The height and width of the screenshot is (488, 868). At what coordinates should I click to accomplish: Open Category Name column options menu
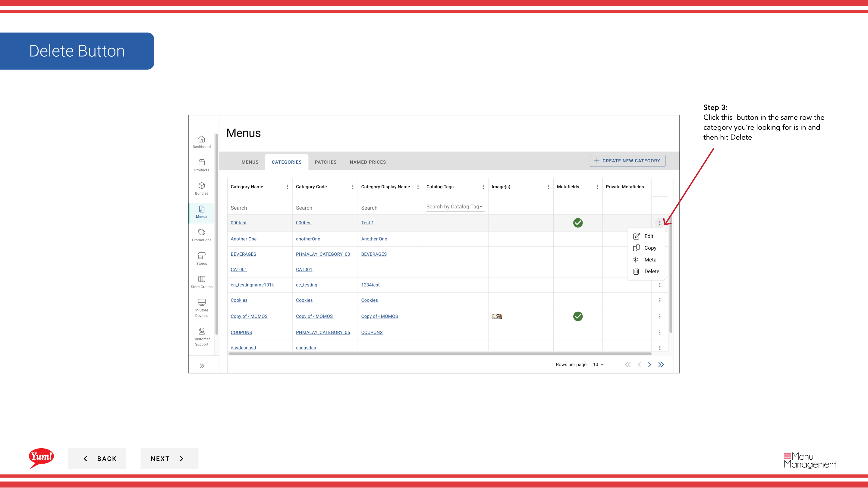pyautogui.click(x=288, y=187)
